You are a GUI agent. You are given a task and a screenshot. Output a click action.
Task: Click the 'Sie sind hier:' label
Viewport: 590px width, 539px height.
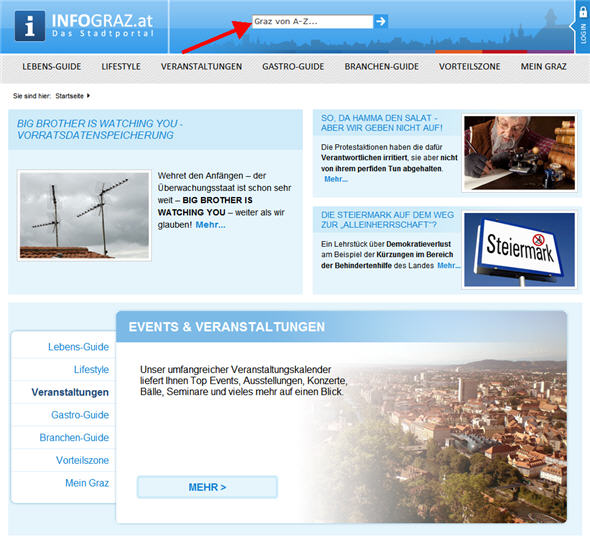tap(32, 96)
